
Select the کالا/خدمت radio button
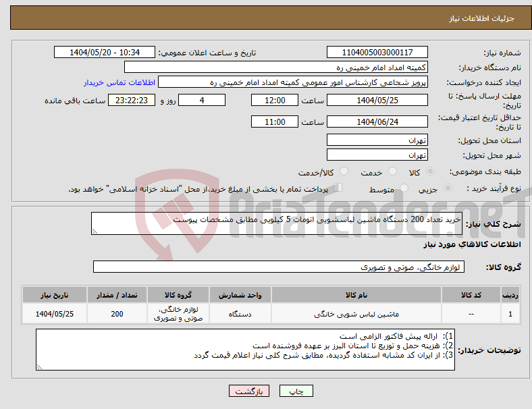[344, 171]
